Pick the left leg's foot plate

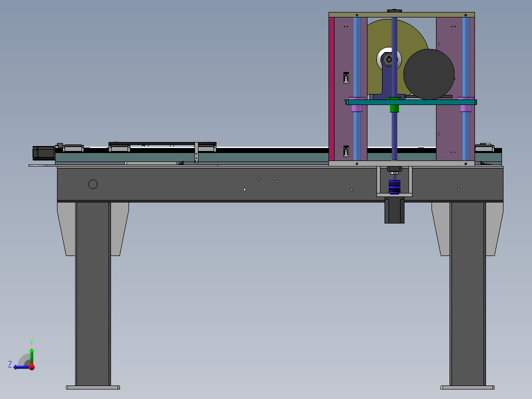(x=93, y=387)
